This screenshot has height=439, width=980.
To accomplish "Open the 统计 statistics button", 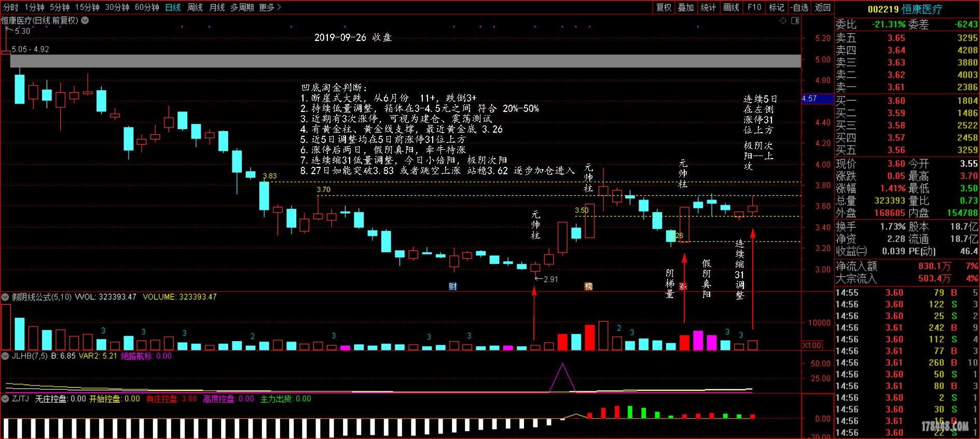I will tap(708, 7).
